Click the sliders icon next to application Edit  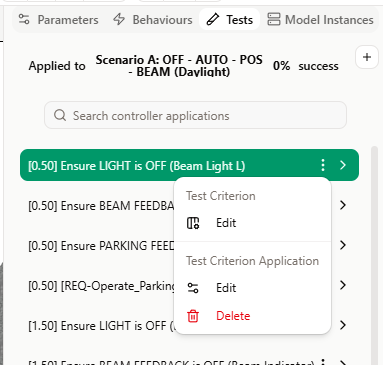coord(193,288)
